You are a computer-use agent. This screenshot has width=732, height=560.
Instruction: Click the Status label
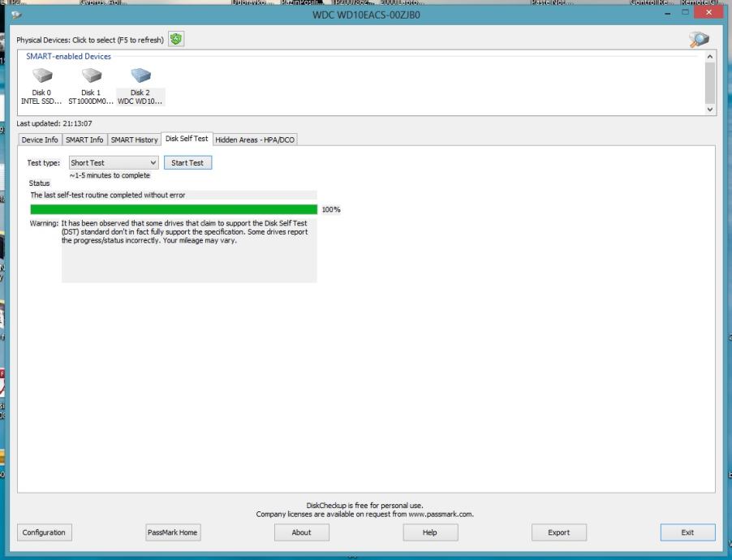pyautogui.click(x=39, y=183)
